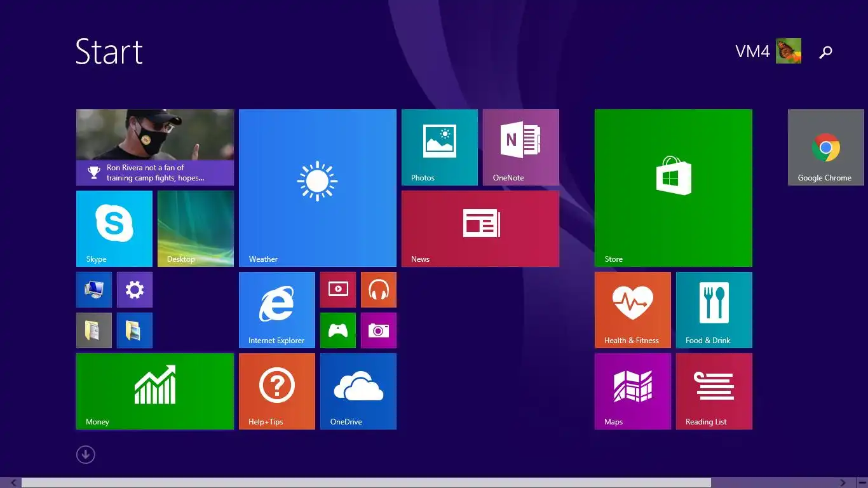This screenshot has width=868, height=488.
Task: Open the Money tile
Action: click(x=155, y=391)
